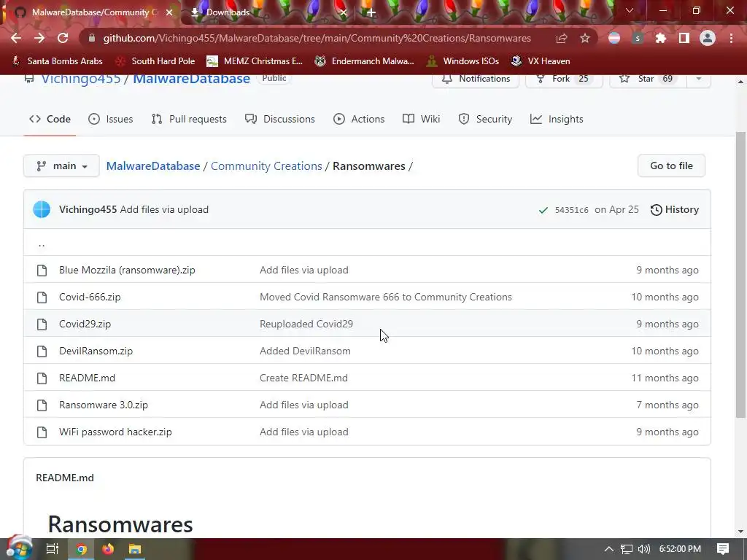Navigate to parent directory '..'
747x560 pixels.
pyautogui.click(x=42, y=244)
